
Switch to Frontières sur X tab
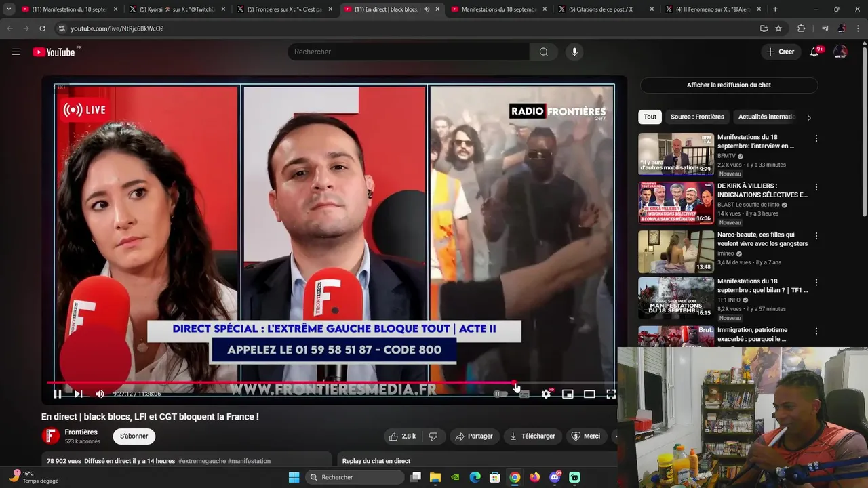[284, 9]
